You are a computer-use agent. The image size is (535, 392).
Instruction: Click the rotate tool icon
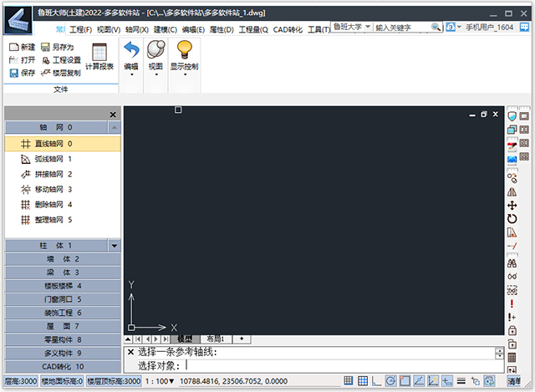(512, 219)
